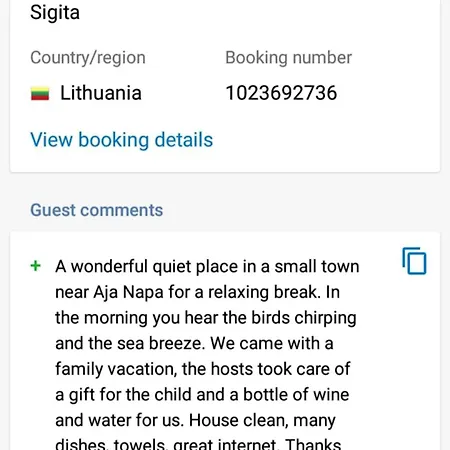This screenshot has width=450, height=450.
Task: Click the text "the morning you hear the birds chirping"
Action: (206, 318)
